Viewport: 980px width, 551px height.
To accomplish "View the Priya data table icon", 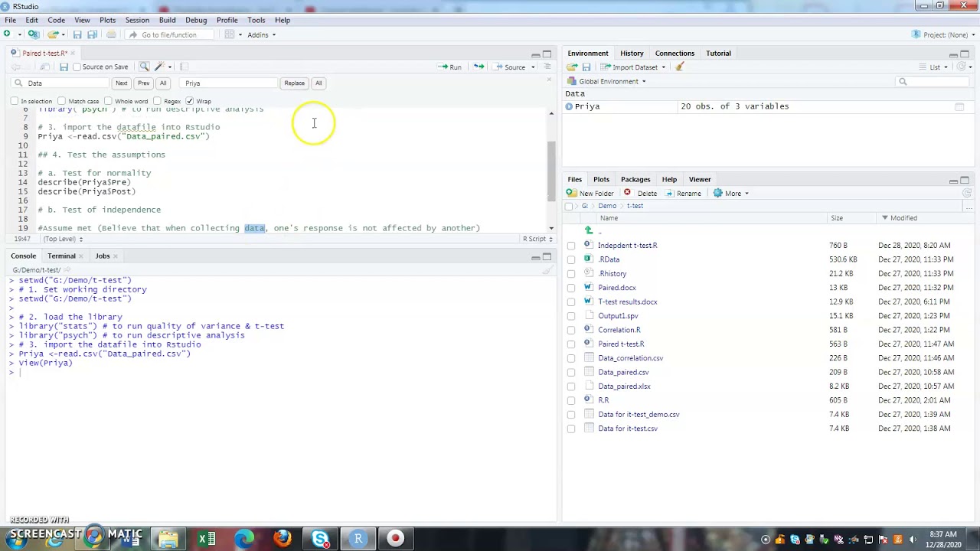I will pos(959,106).
